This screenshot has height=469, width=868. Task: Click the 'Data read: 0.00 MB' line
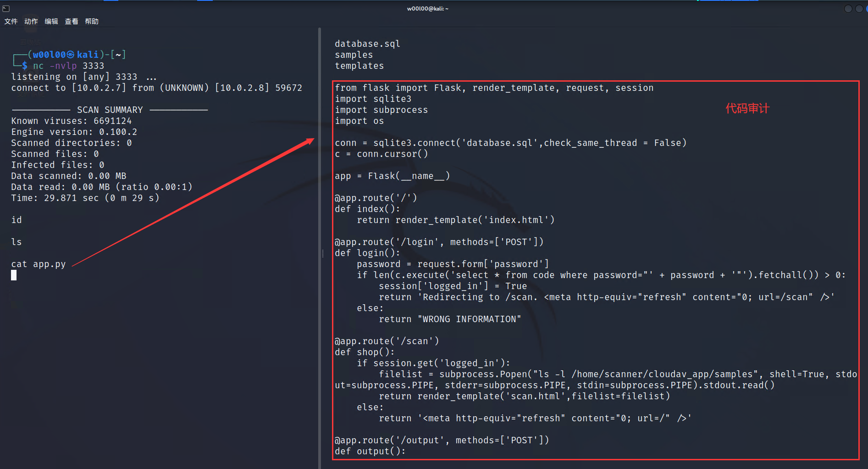point(101,187)
